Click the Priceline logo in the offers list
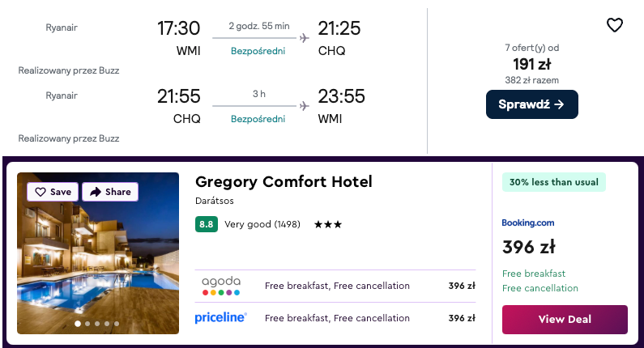 pos(221,318)
